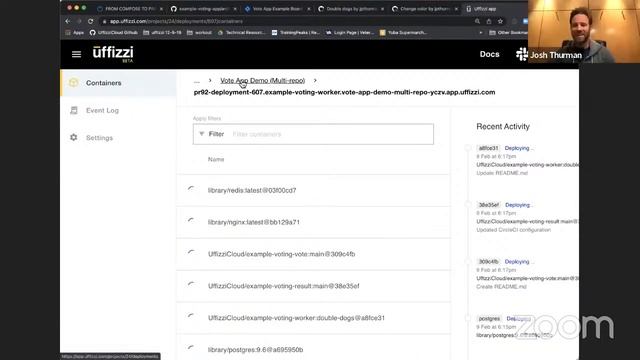Open the UffizziCloud/example-voting-vote:main container

point(281,254)
